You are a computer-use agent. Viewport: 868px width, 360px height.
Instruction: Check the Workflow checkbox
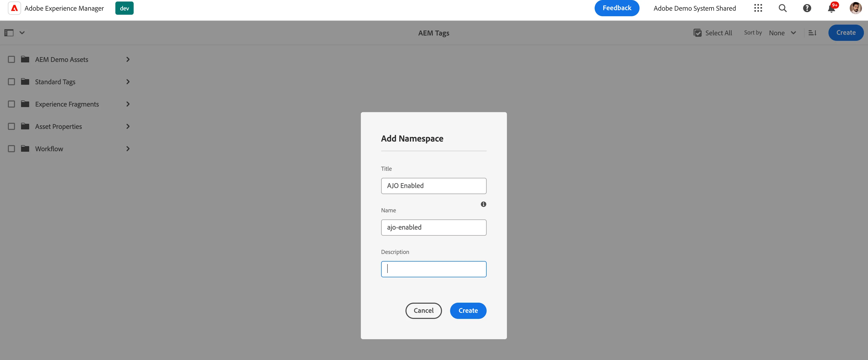pos(11,149)
